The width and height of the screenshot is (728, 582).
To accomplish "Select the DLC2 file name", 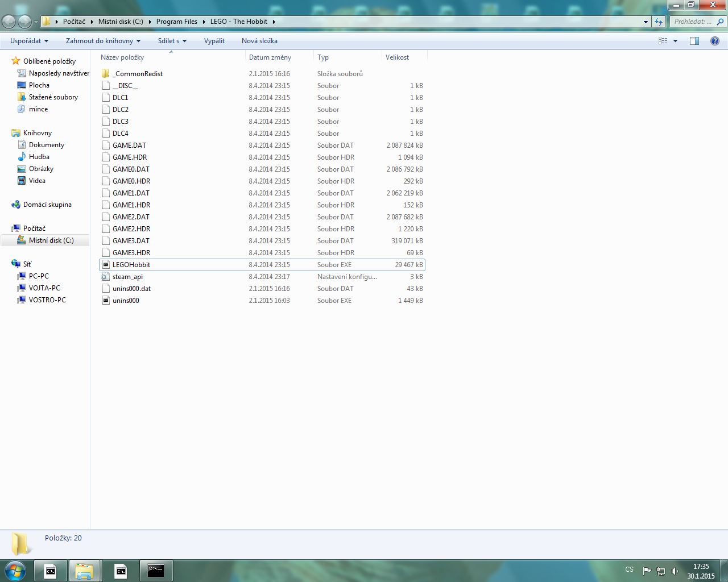I will pos(121,110).
